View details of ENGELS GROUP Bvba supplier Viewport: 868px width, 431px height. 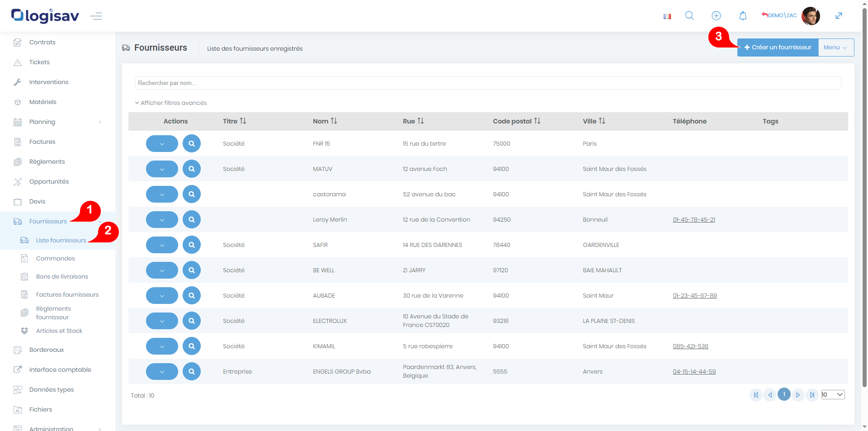[192, 371]
